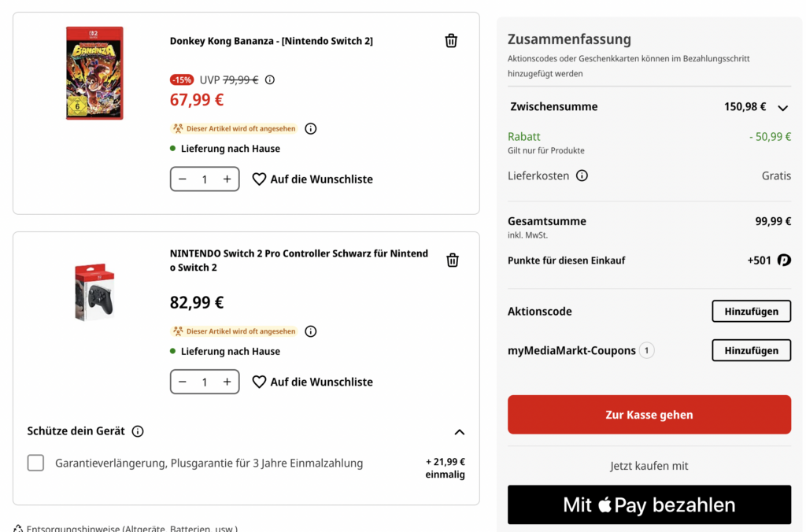Increase Pro Controller quantity
This screenshot has width=806, height=532.
point(227,382)
